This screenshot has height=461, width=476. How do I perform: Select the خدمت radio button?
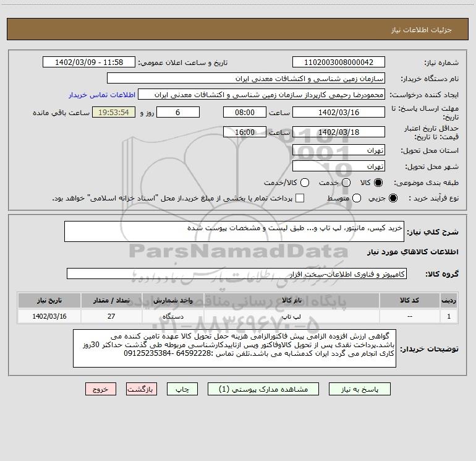point(346,183)
